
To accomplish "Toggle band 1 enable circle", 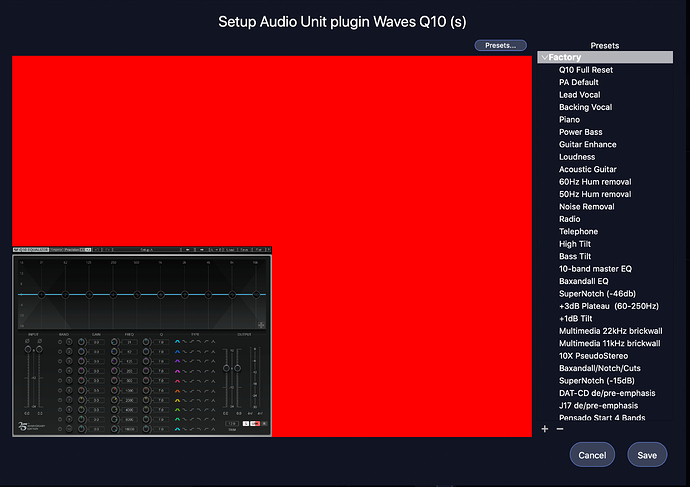I will tap(60, 342).
